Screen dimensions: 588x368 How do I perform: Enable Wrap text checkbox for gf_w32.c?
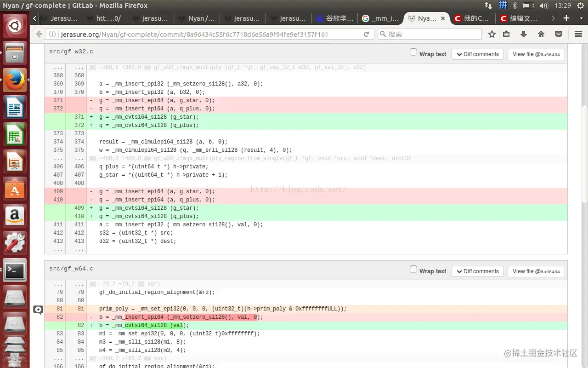click(413, 52)
